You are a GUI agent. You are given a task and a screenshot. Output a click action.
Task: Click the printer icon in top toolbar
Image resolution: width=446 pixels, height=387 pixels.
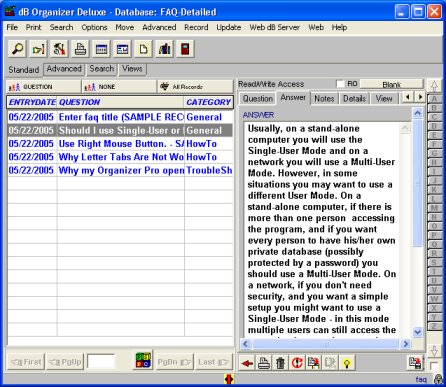[x=80, y=49]
